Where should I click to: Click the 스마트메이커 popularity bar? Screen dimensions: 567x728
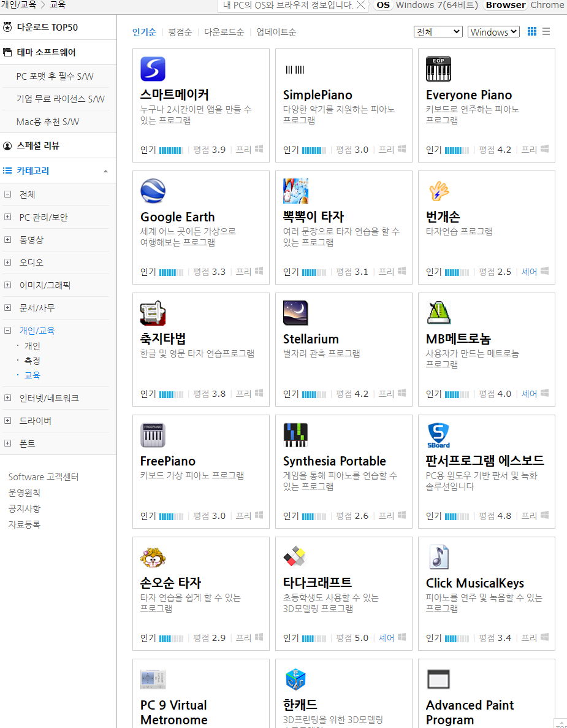[171, 150]
